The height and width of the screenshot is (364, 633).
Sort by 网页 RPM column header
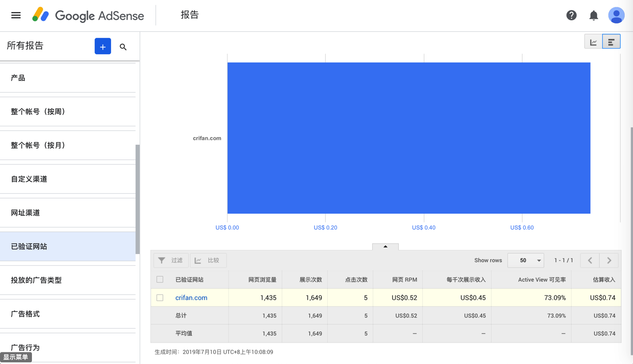[404, 280]
